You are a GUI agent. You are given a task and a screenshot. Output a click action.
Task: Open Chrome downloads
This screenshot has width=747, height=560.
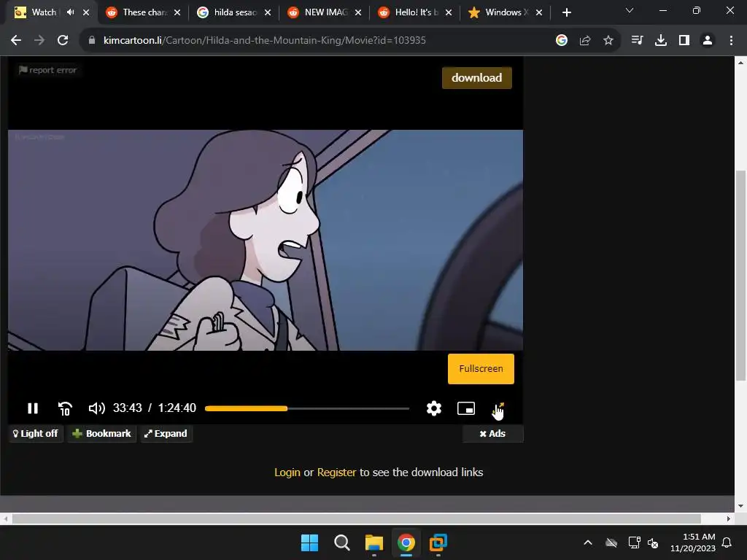(x=661, y=41)
